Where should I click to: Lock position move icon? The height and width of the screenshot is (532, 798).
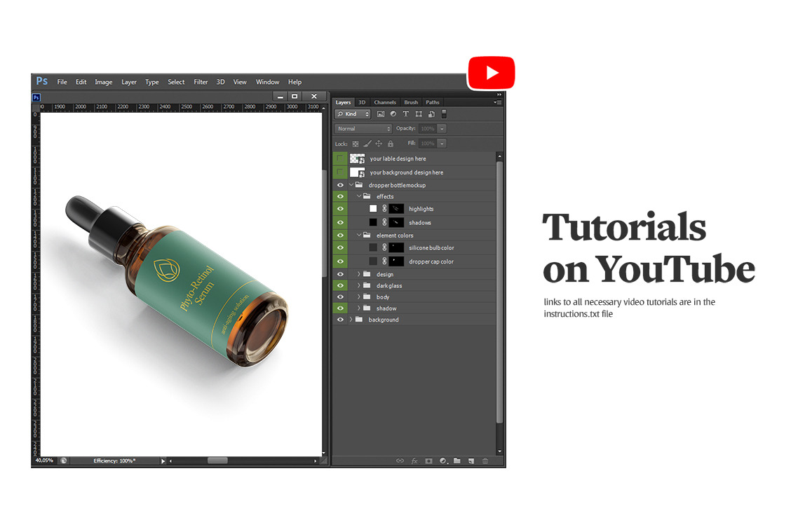point(379,144)
